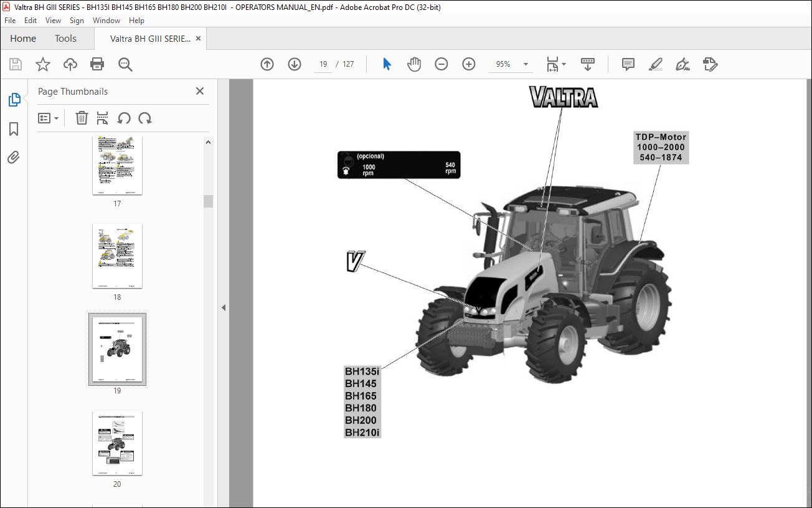Open the File menu
Screen dimensions: 812x508
[x=10, y=21]
